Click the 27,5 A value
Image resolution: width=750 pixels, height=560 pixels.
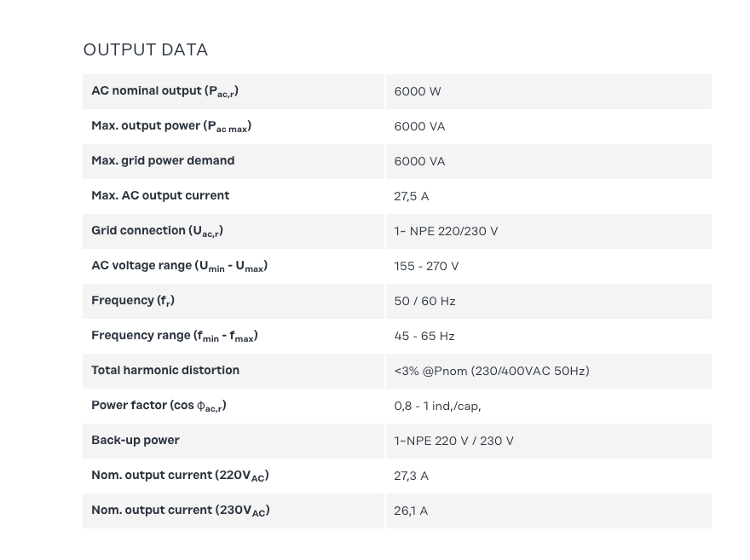tap(412, 197)
